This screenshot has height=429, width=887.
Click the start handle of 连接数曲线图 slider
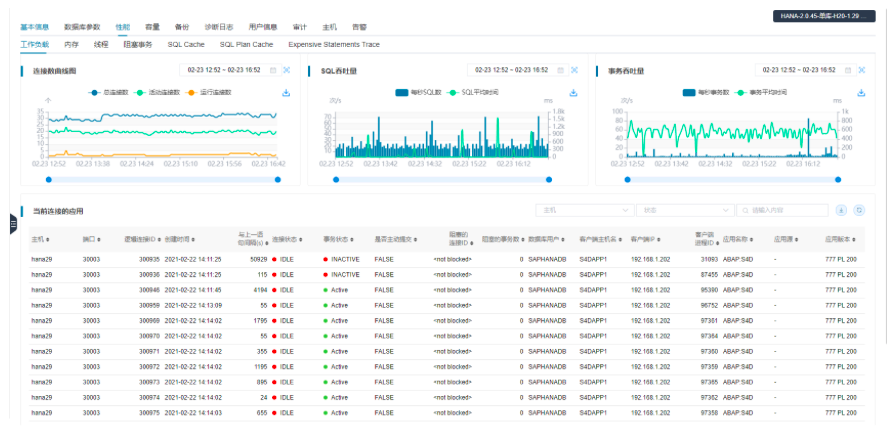pyautogui.click(x=49, y=179)
